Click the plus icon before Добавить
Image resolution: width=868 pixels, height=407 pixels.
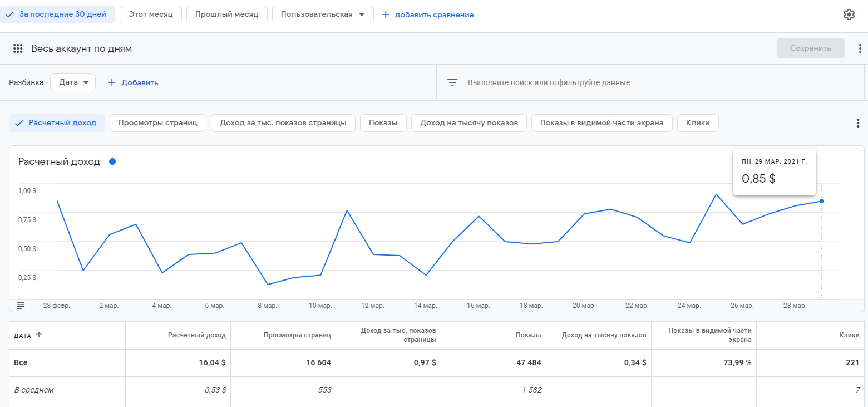coord(112,82)
